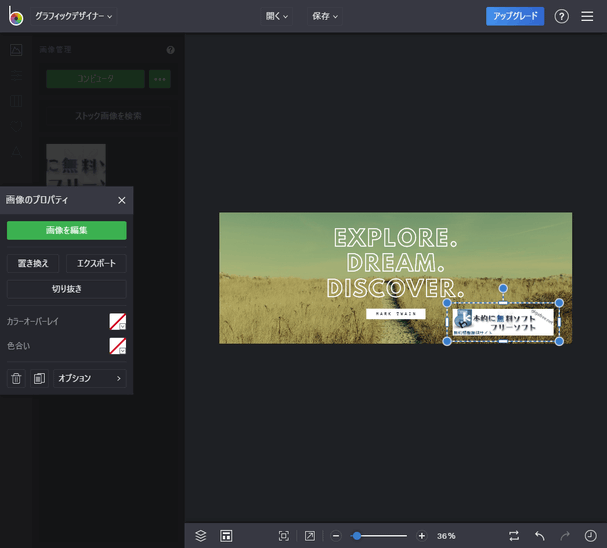The width and height of the screenshot is (607, 548).
Task: Click the 置き換え button
Action: tap(33, 264)
